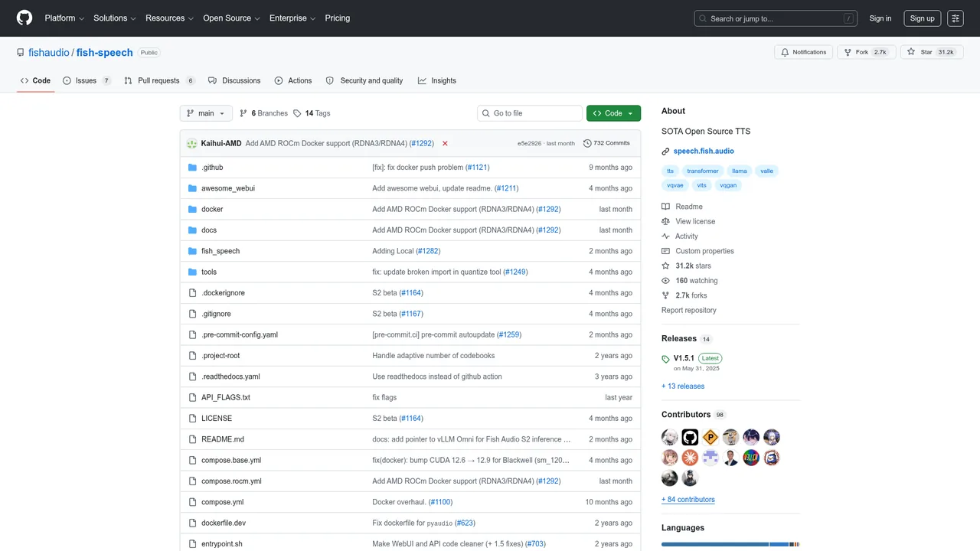Click the Sign up button

pyautogui.click(x=922, y=18)
